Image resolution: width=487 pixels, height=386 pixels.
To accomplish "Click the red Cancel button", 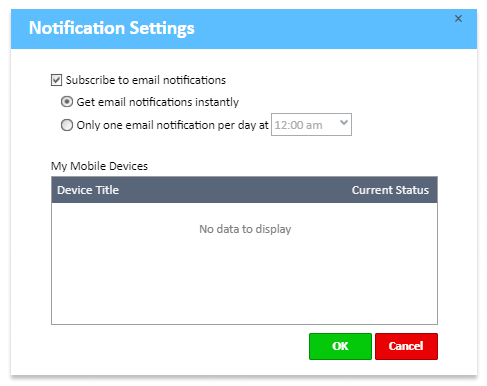I will [x=406, y=346].
